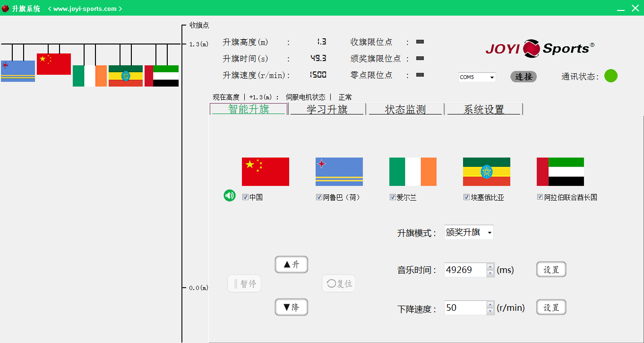644x343 pixels.
Task: Switch to the 学习升旗 tab
Action: tap(327, 109)
